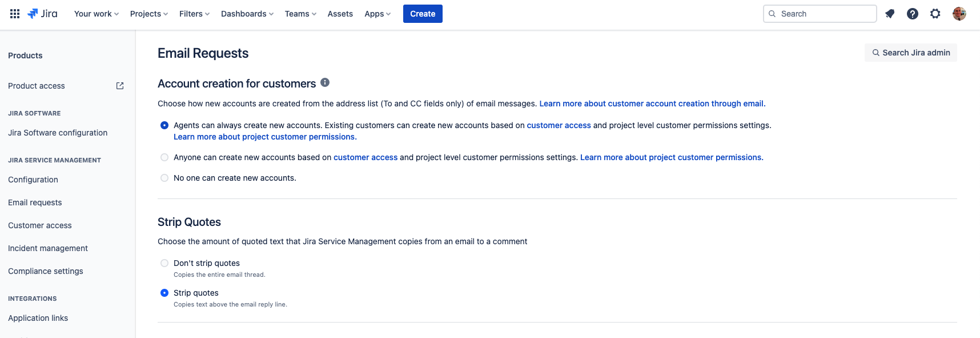Follow 'customer access' link in the Anyone option
980x338 pixels.
pos(366,157)
